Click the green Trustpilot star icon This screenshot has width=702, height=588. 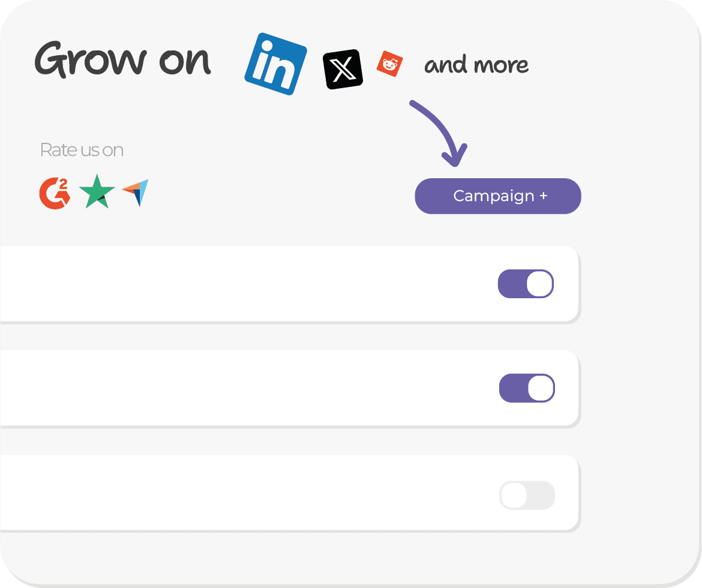click(97, 193)
